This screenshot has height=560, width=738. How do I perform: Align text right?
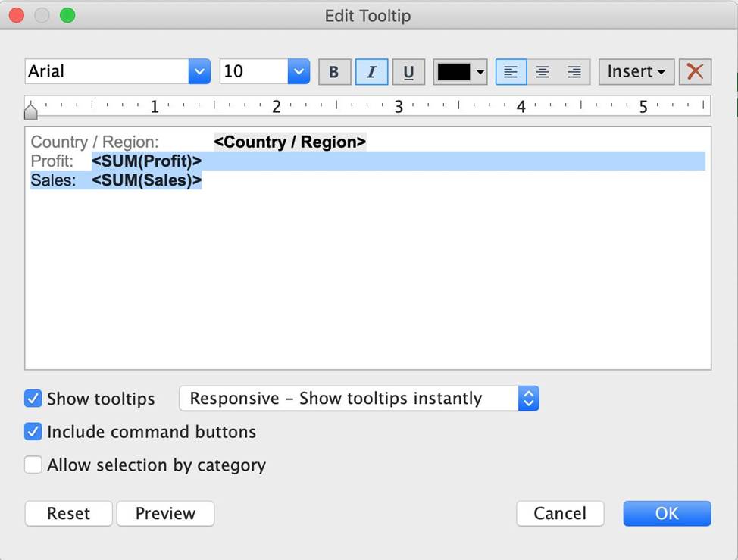574,72
